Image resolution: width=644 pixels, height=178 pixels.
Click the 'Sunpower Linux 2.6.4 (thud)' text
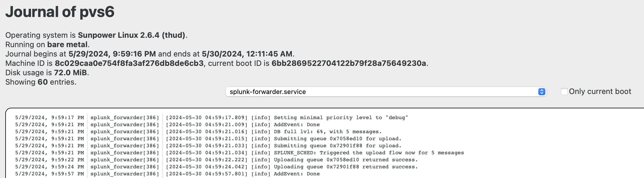(131, 35)
